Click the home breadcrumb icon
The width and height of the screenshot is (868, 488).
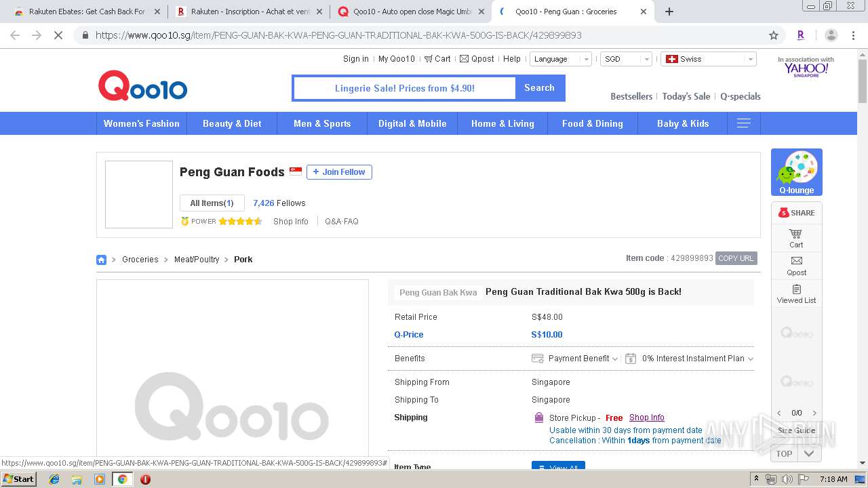click(101, 260)
